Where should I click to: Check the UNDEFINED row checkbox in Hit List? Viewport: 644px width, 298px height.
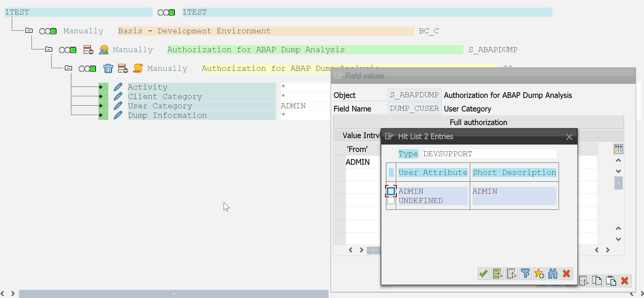pos(391,201)
